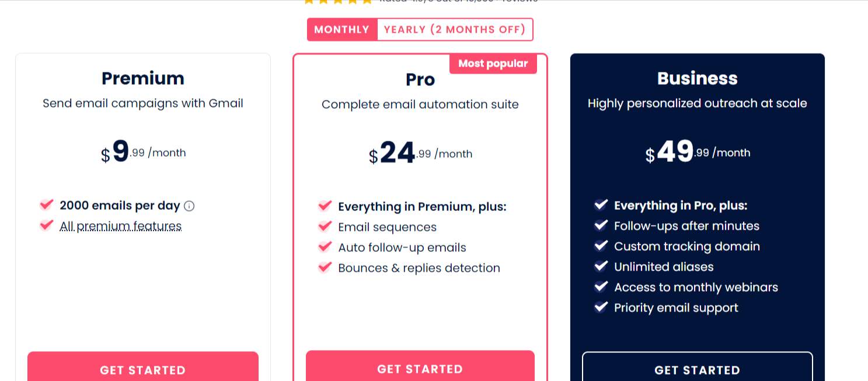
Task: Click checkmark icon next to 2000 emails per day
Action: point(46,205)
